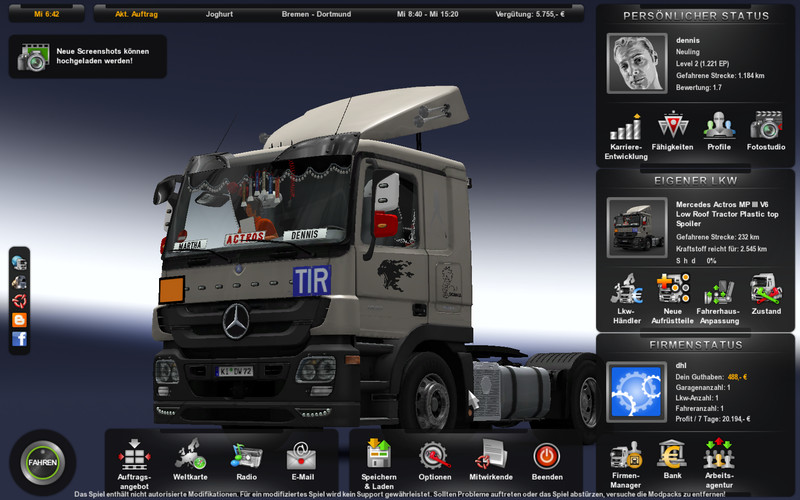Click the PERSÖNLICHER STATUS header

pos(696,16)
